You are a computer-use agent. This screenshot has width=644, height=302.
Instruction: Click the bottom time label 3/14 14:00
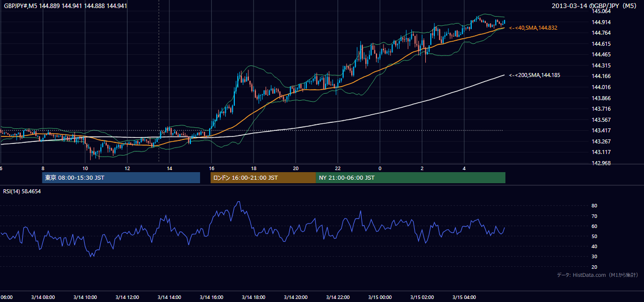169,297
